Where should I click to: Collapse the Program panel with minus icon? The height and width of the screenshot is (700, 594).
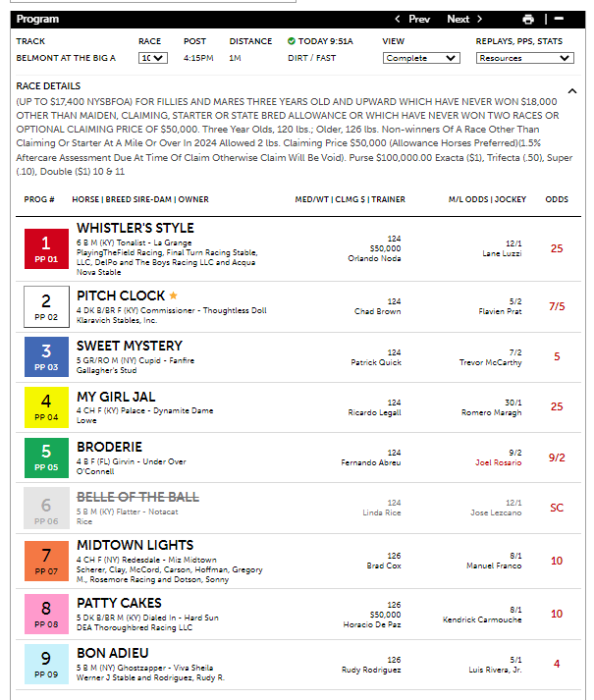tap(559, 19)
